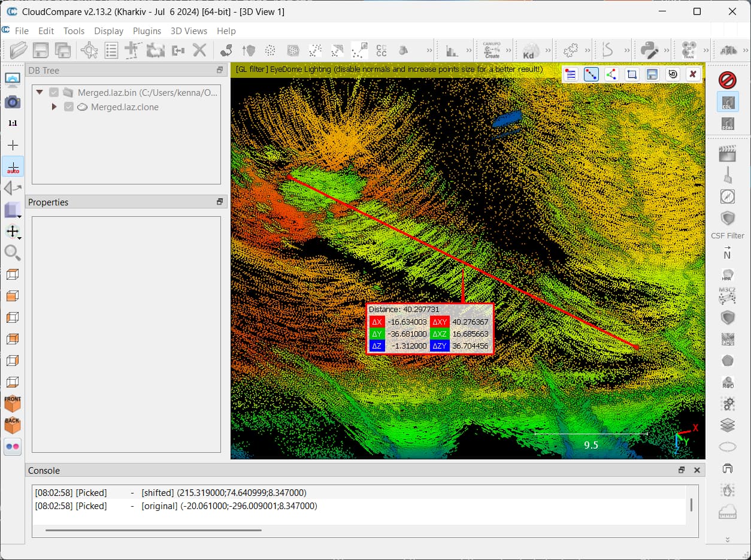The width and height of the screenshot is (751, 560).
Task: Open the Python plugin editor icon
Action: [649, 50]
